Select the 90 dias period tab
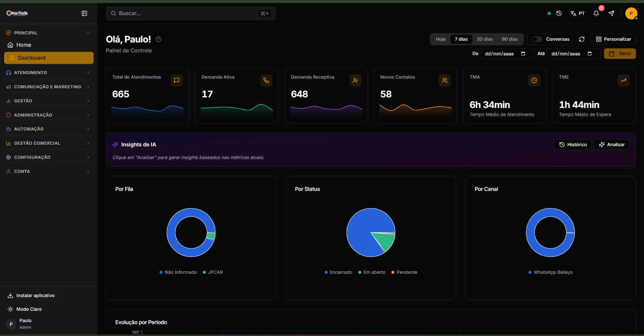The width and height of the screenshot is (644, 336). pyautogui.click(x=509, y=39)
